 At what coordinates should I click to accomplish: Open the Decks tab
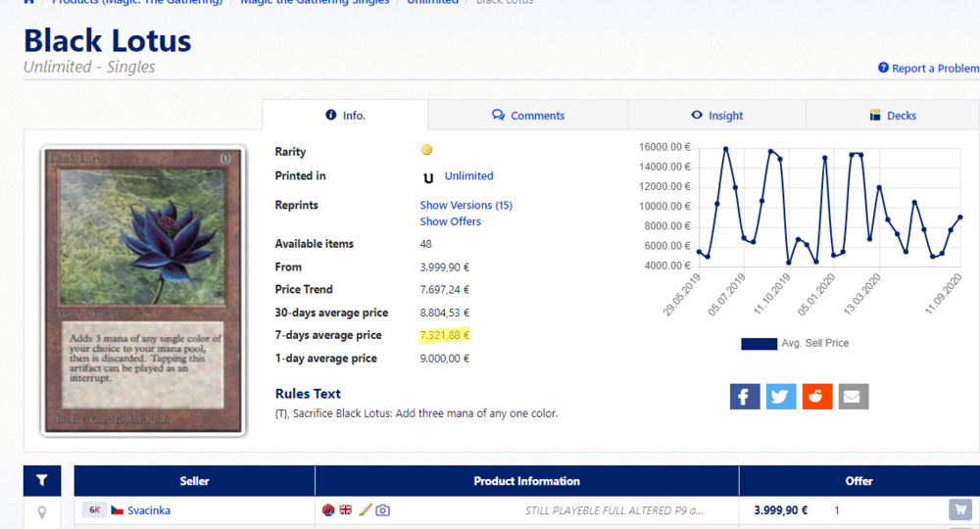892,116
